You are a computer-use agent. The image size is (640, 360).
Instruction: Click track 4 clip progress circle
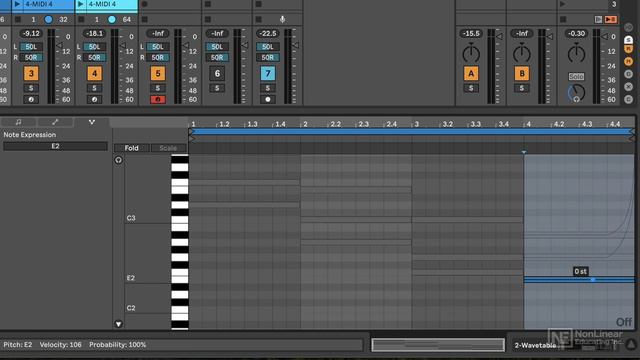[x=111, y=19]
